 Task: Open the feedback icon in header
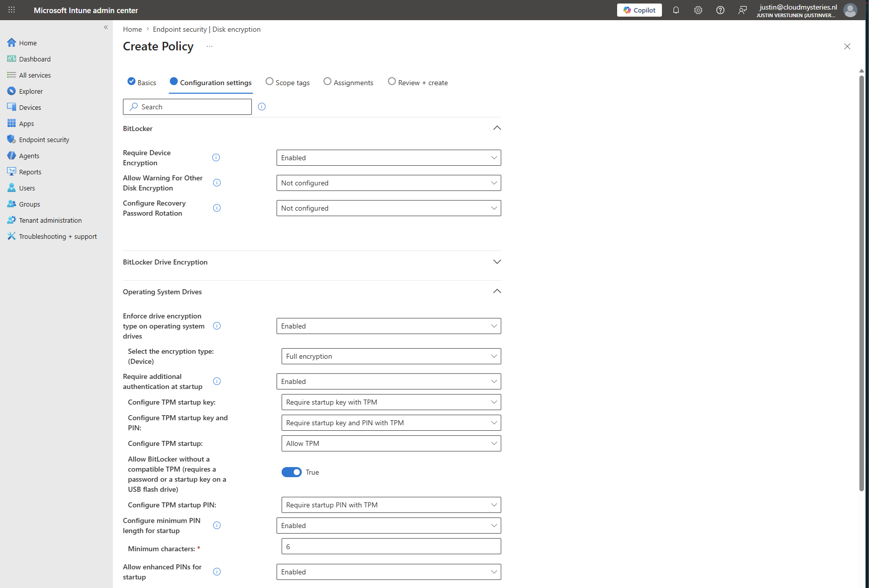pos(743,10)
